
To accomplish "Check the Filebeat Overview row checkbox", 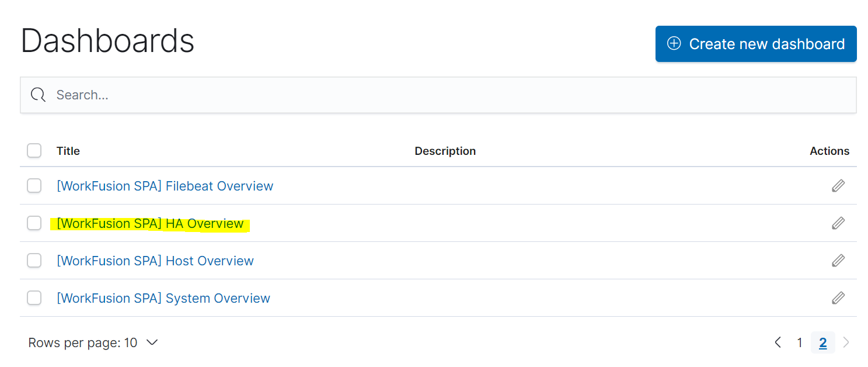I will pos(34,186).
